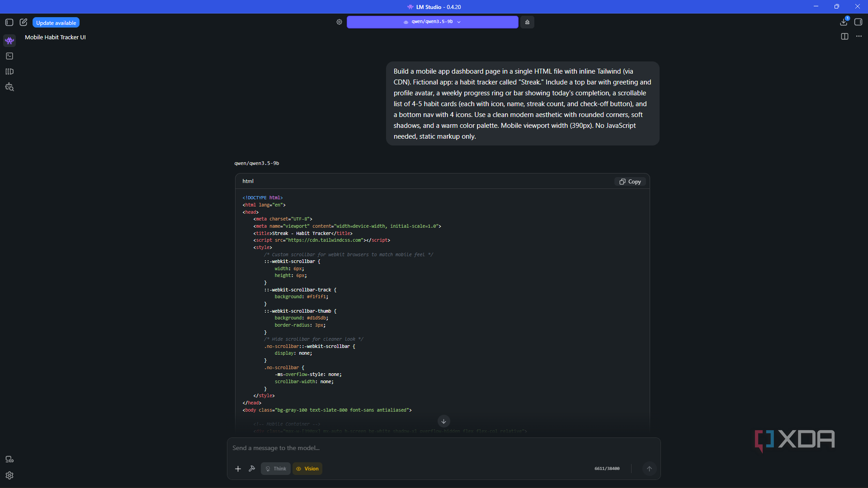Click the 'Mobile Habit Tracker UI' chat title
The width and height of the screenshot is (868, 488).
(55, 37)
